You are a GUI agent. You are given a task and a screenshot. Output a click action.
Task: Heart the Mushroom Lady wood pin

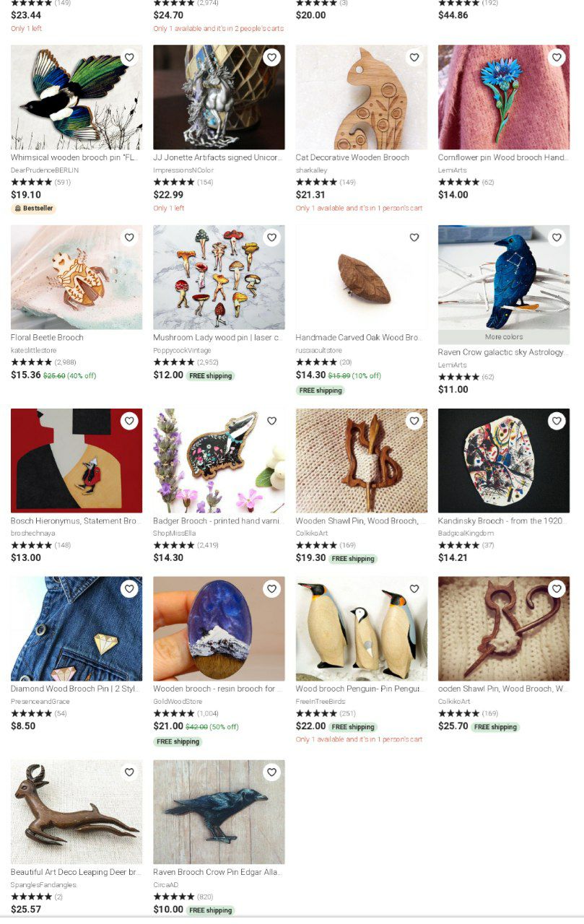[x=271, y=237]
